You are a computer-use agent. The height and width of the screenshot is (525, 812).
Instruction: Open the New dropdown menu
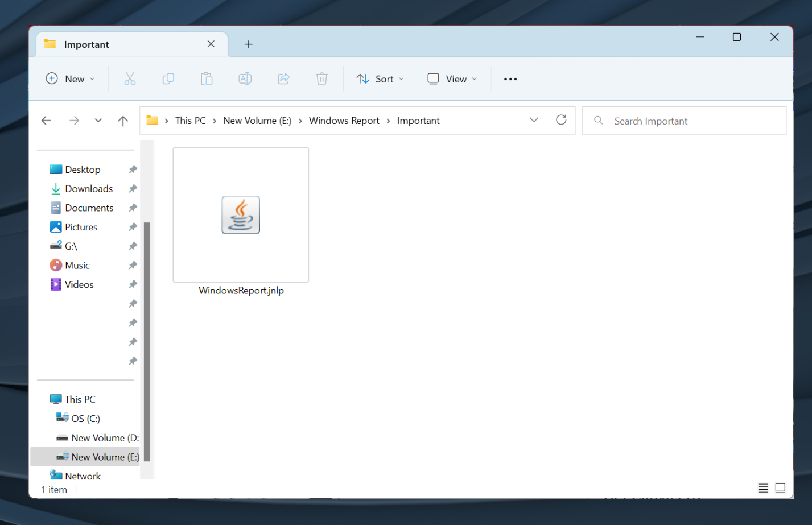pos(71,79)
